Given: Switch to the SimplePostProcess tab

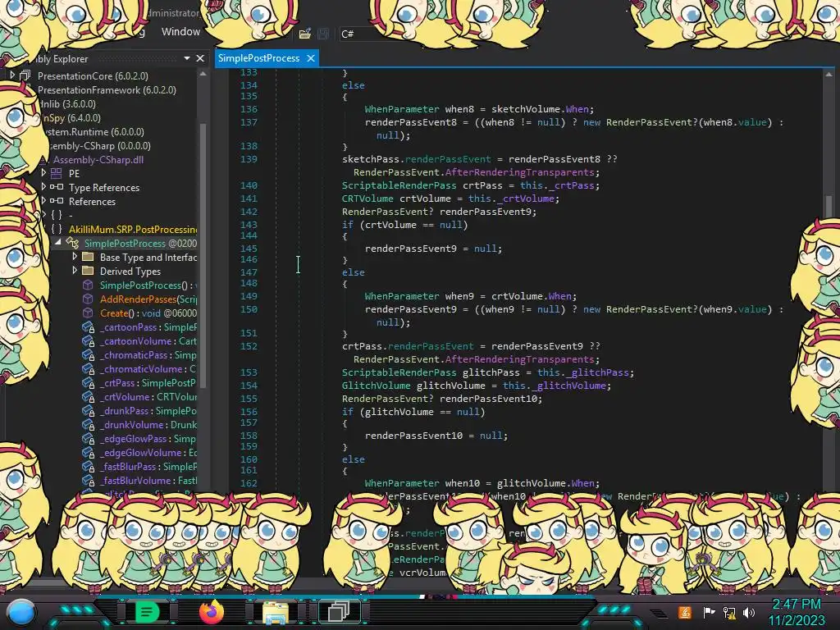Looking at the screenshot, I should click(x=258, y=58).
